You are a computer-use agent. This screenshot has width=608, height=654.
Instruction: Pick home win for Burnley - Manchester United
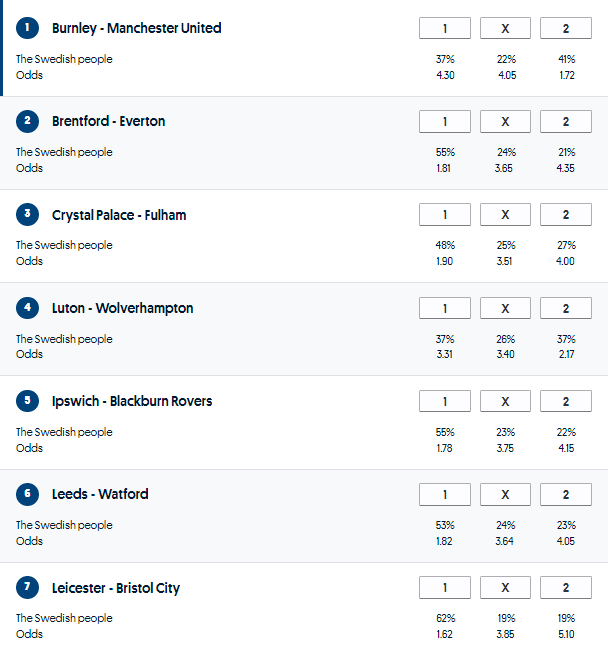click(444, 28)
